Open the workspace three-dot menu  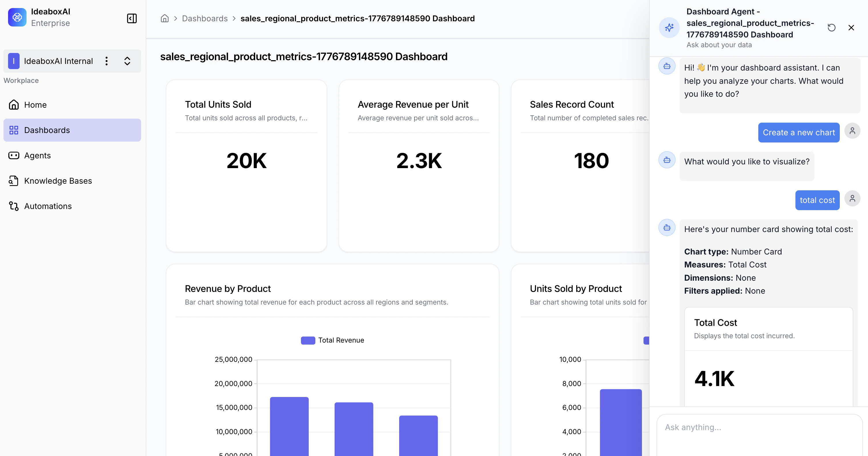click(x=107, y=61)
